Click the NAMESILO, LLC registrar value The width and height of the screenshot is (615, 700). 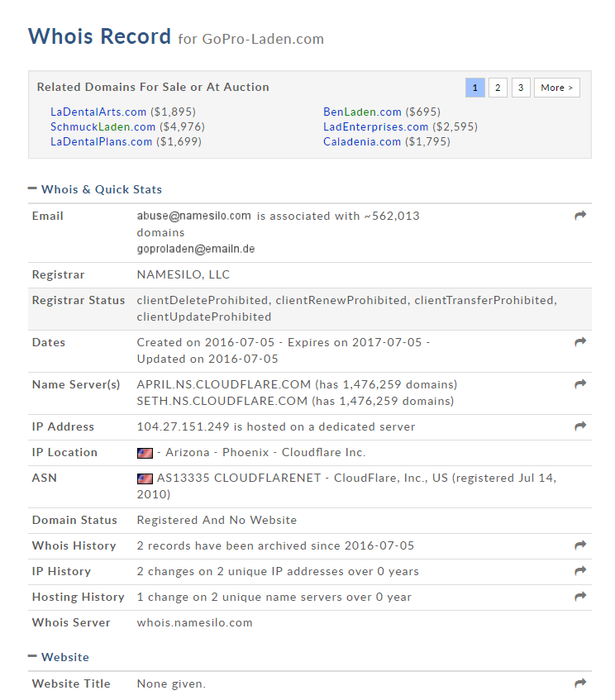coord(184,274)
